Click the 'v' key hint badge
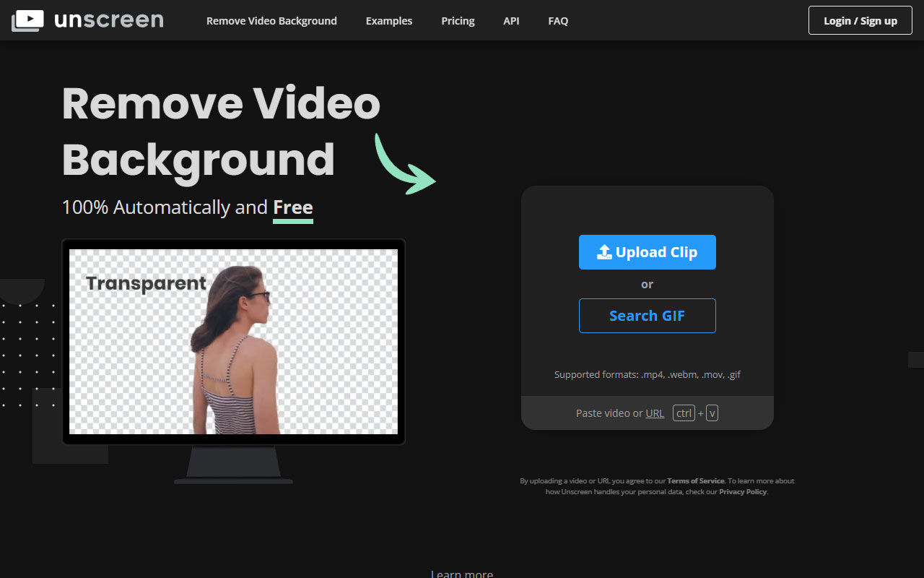Image resolution: width=924 pixels, height=578 pixels. [712, 413]
